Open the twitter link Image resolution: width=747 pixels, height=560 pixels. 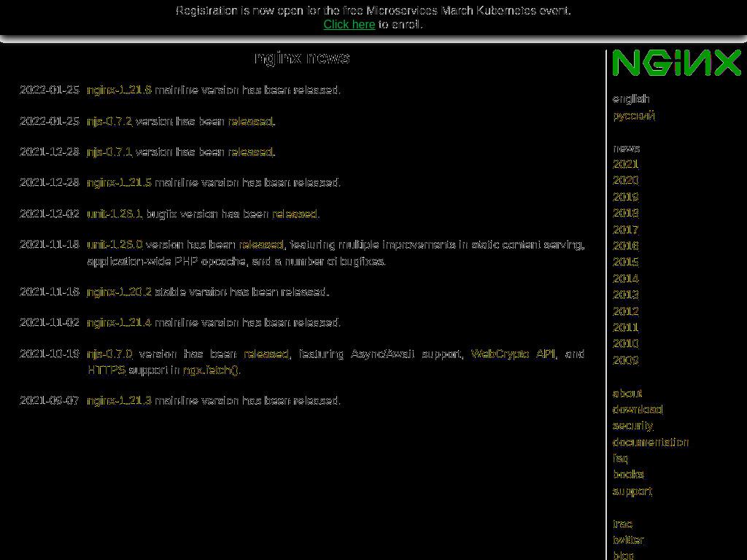(x=628, y=540)
